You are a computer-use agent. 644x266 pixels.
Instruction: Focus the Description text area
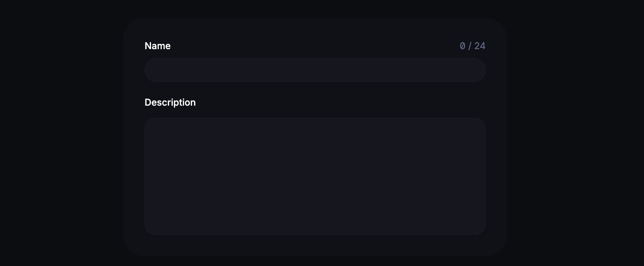click(315, 176)
